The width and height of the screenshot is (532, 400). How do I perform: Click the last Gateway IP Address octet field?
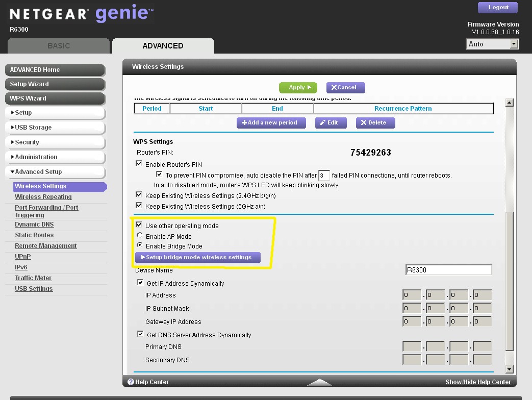tap(482, 321)
